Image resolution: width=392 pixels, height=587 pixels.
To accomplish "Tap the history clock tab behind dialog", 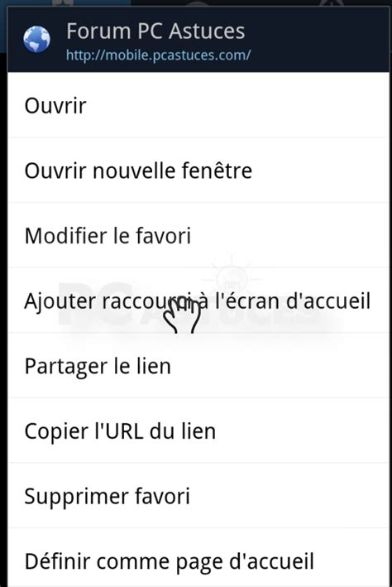I will 332,3.
